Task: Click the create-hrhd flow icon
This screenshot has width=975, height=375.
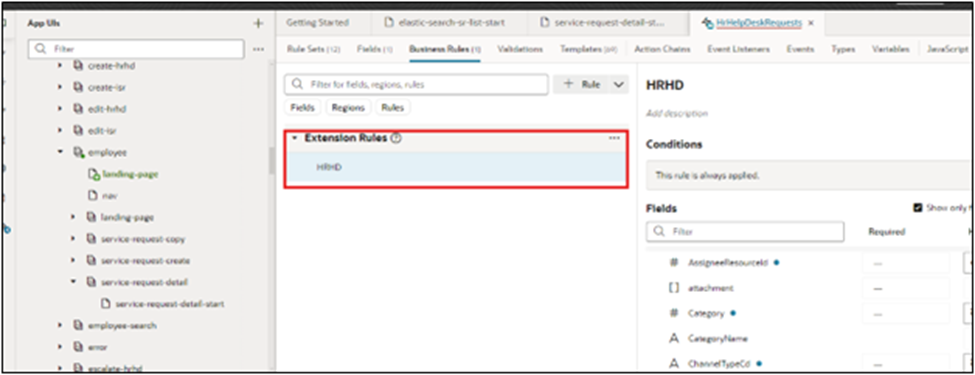Action: tap(78, 65)
